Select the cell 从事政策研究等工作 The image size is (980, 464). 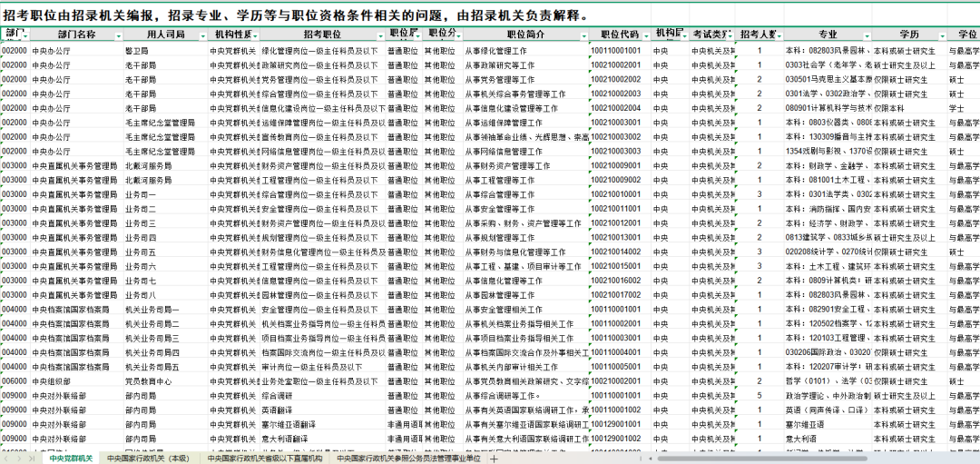click(x=525, y=65)
